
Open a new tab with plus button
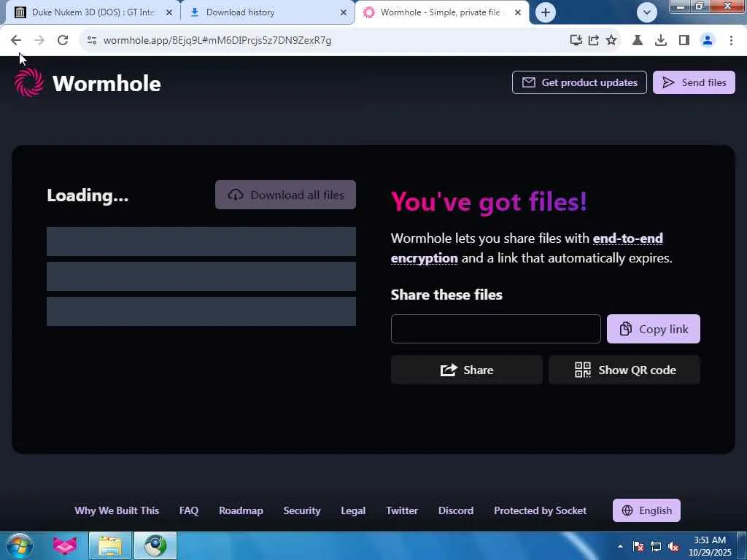[546, 12]
